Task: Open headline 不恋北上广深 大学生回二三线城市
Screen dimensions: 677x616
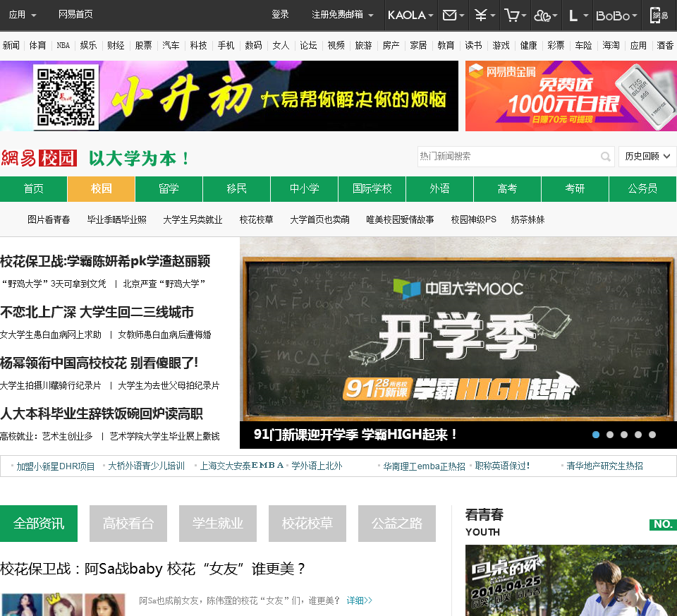Action: [97, 313]
